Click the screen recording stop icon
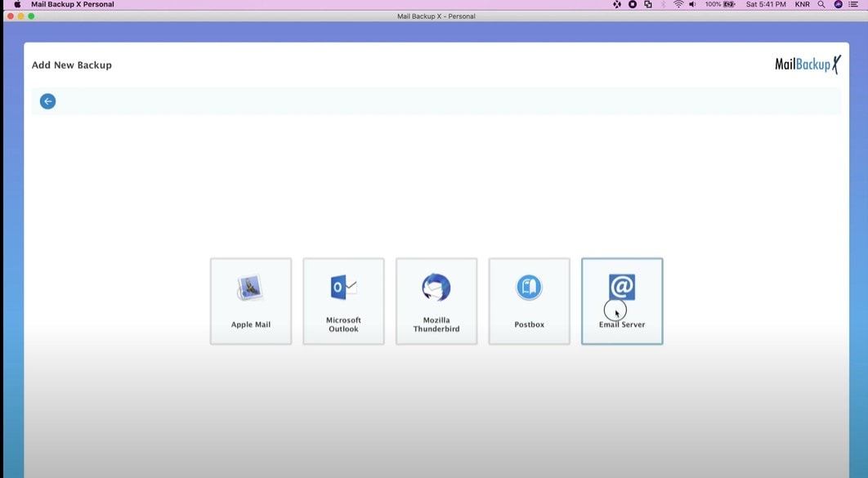 click(x=632, y=4)
